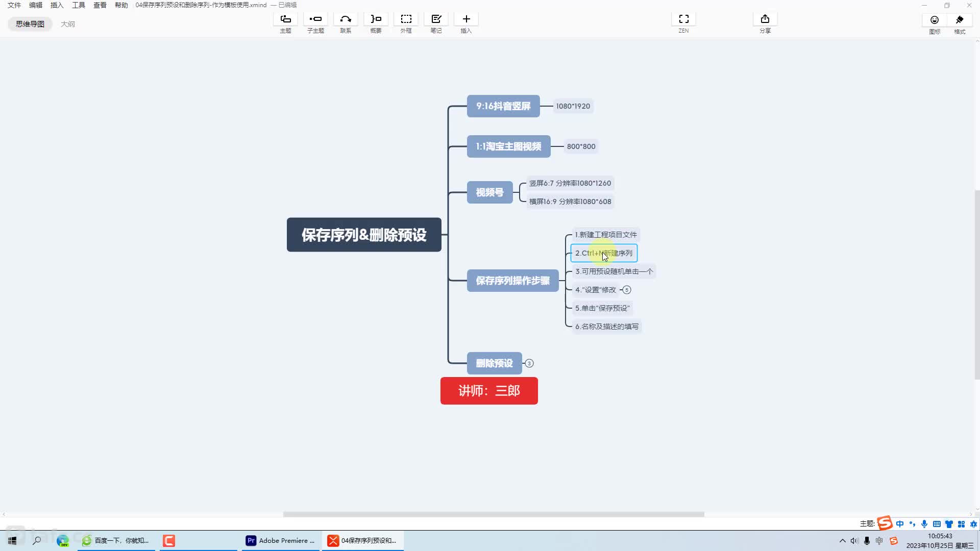Click Sogou voice input microphone
980x551 pixels.
tap(924, 524)
